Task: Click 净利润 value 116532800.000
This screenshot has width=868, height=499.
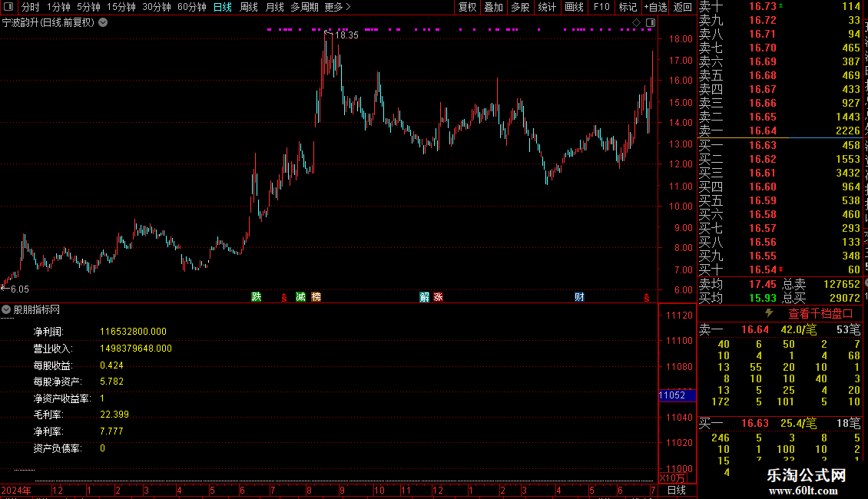Action: (x=133, y=332)
